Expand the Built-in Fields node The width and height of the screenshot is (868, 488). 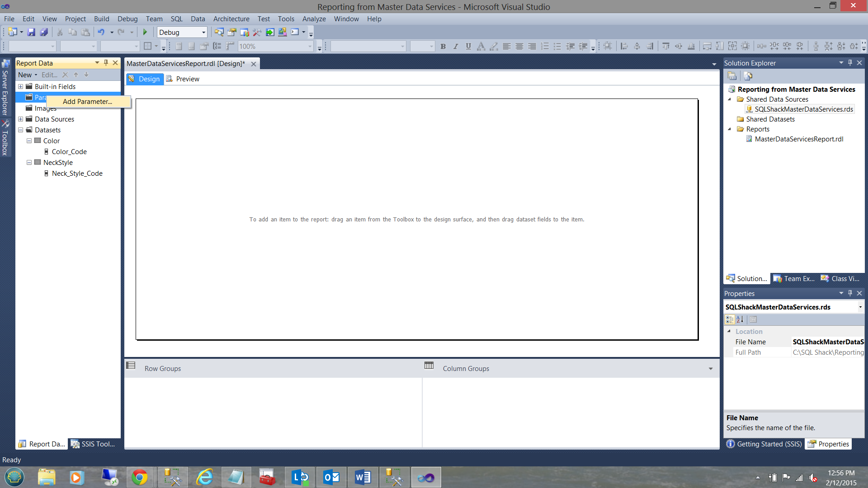point(21,87)
